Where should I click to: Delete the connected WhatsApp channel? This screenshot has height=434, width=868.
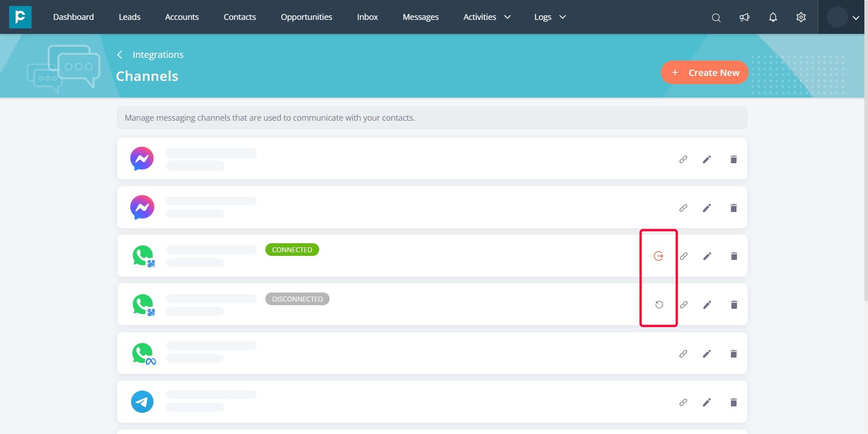[x=734, y=255]
